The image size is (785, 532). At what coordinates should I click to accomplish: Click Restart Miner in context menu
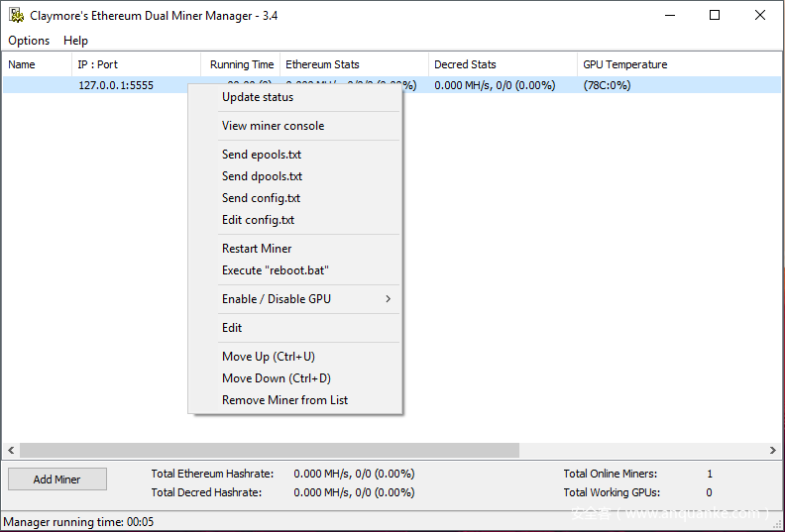click(x=257, y=249)
